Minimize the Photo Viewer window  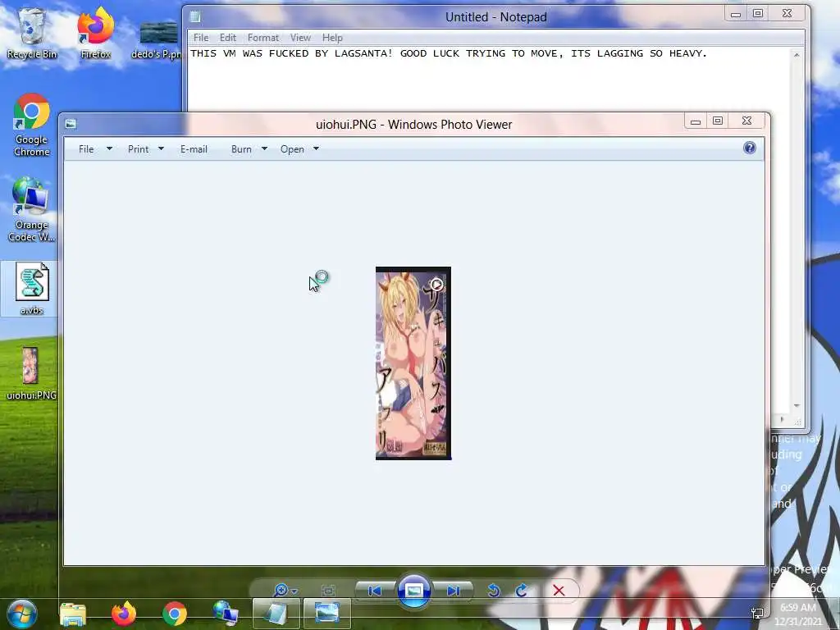[696, 121]
